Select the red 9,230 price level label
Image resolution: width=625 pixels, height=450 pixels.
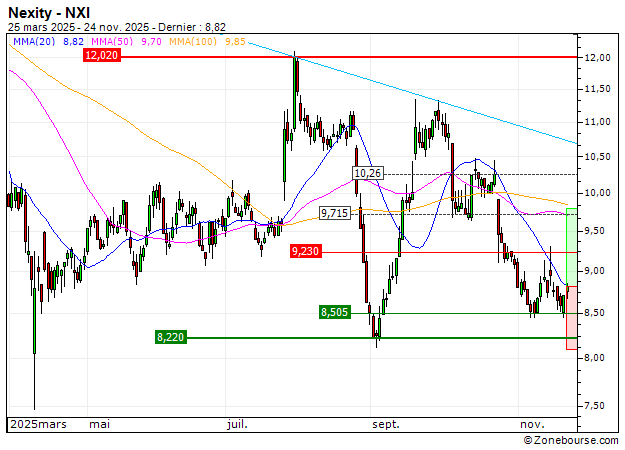tap(305, 252)
